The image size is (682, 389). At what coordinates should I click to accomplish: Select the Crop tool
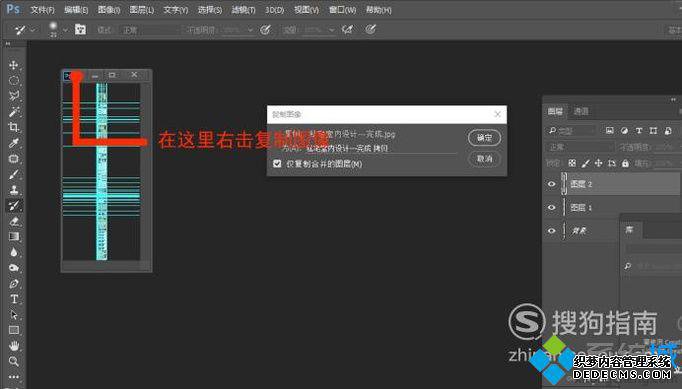[13, 127]
